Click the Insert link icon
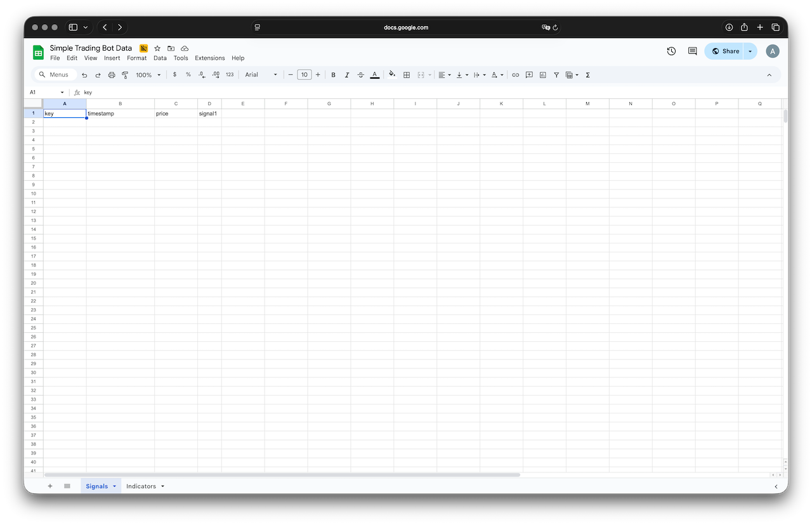812x525 pixels. point(516,75)
